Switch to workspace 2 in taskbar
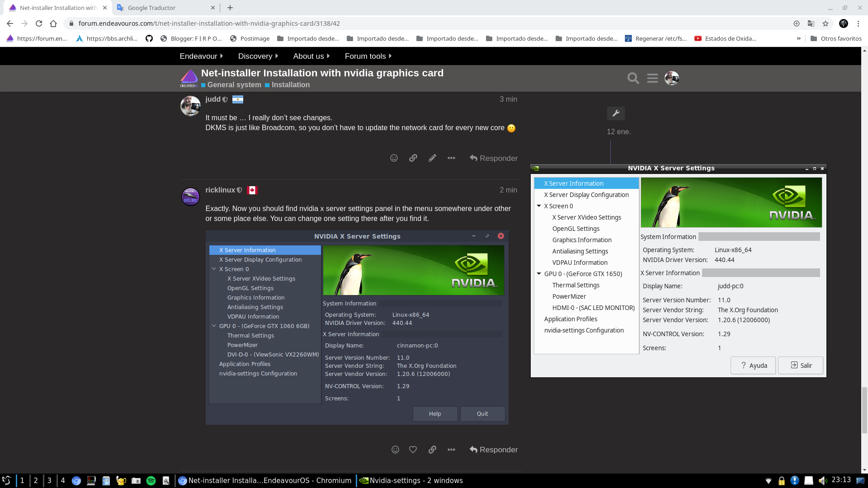Image resolution: width=868 pixels, height=488 pixels. [36, 481]
